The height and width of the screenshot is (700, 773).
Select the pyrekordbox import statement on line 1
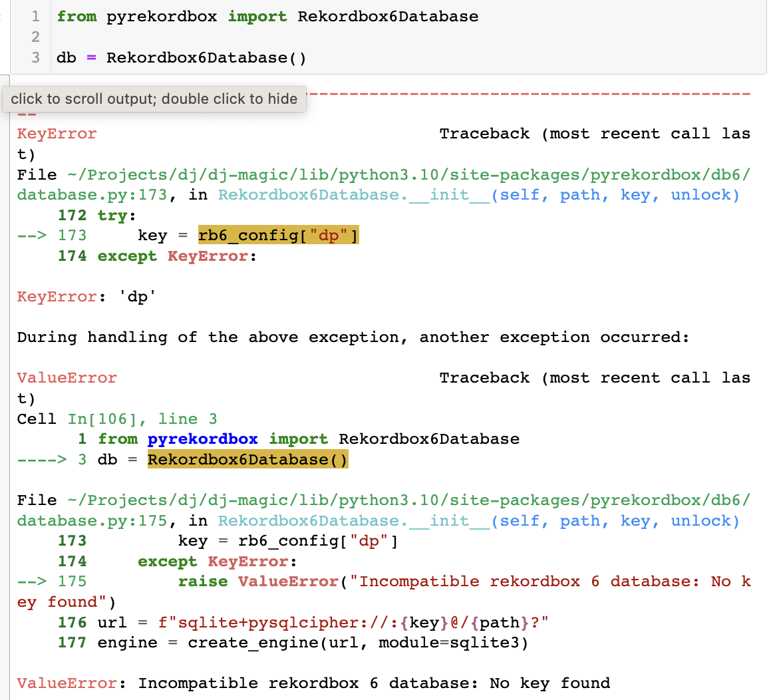click(266, 16)
